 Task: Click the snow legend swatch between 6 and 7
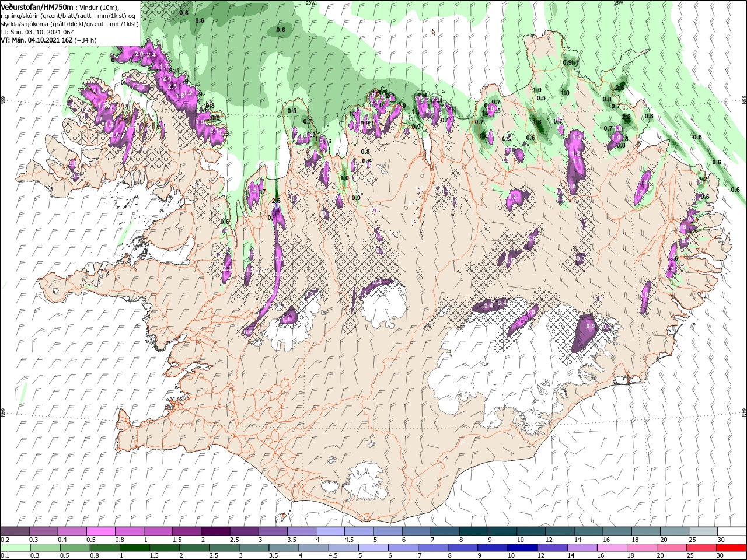415,531
